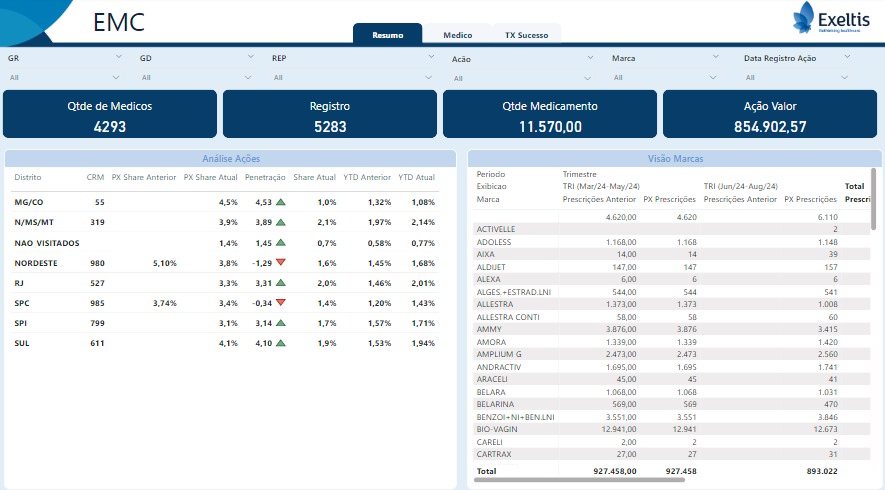Sort by the Penetração column header
This screenshot has height=490, width=885.
[265, 177]
